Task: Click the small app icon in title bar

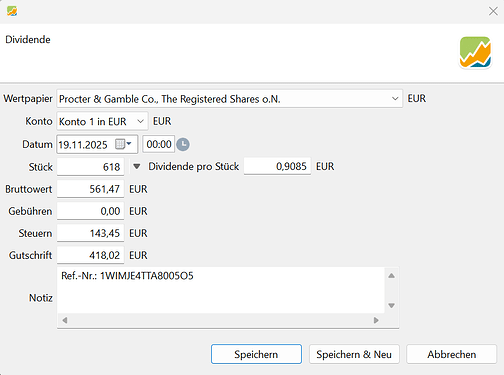Action: [12, 11]
